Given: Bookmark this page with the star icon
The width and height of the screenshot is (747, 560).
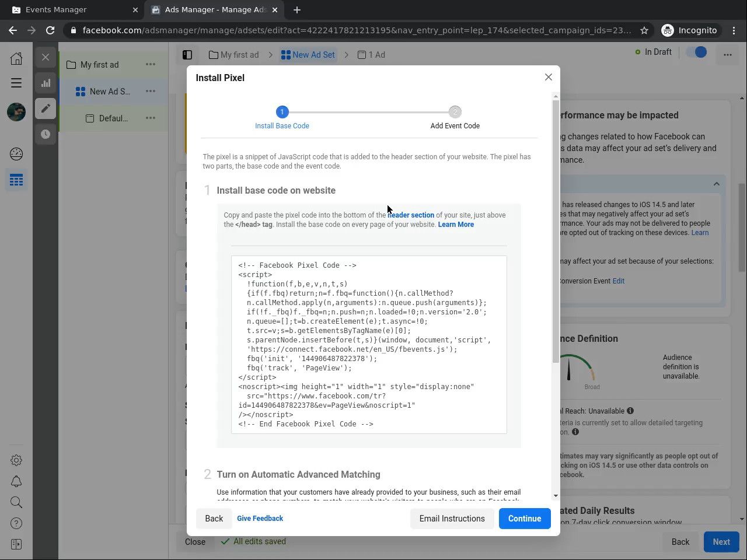Looking at the screenshot, I should 644,30.
